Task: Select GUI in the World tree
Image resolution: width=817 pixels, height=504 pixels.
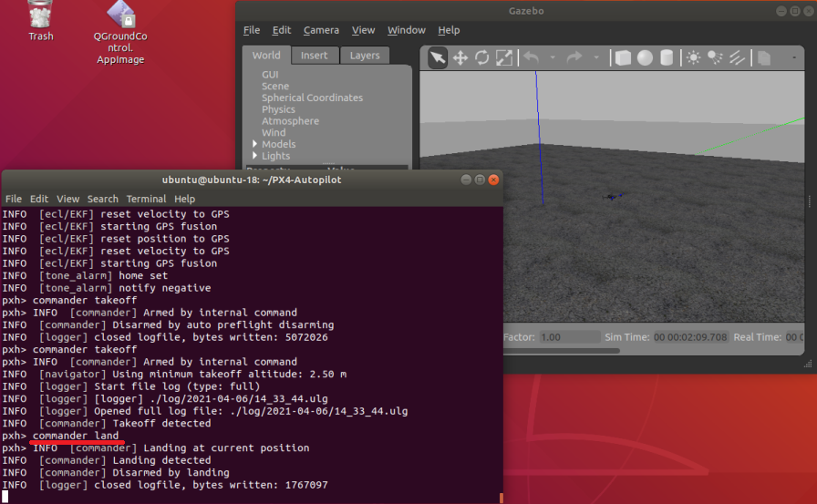Action: pos(270,75)
